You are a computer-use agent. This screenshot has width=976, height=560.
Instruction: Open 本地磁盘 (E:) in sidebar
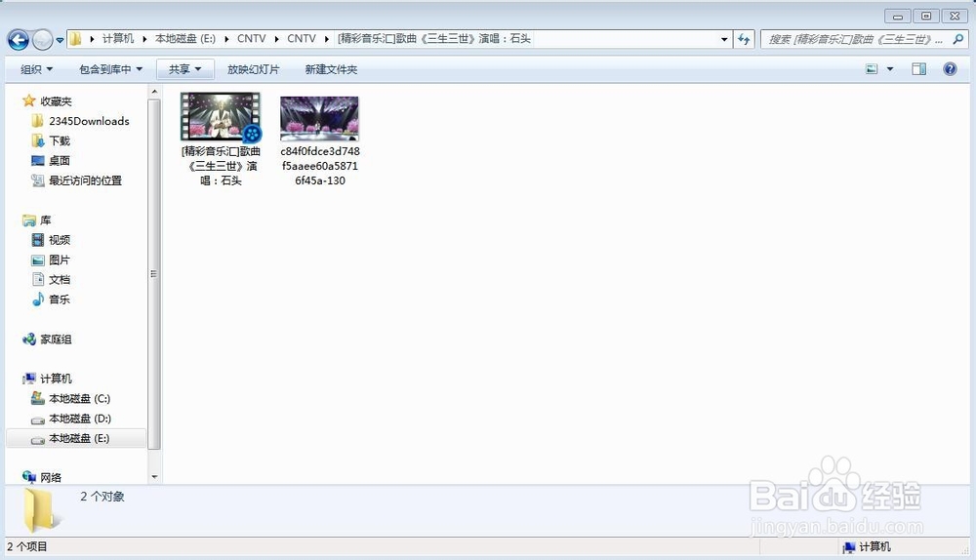pos(76,439)
